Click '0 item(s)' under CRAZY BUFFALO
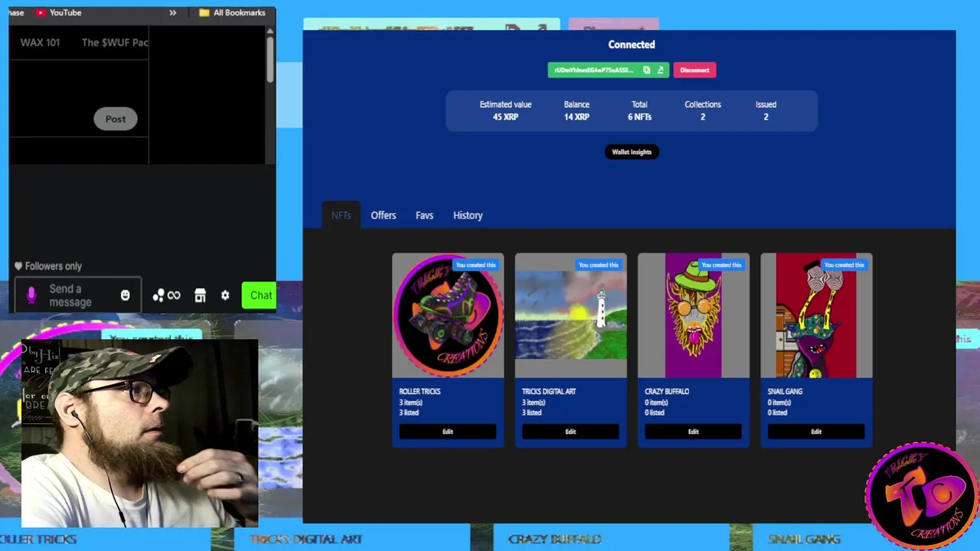The width and height of the screenshot is (980, 551). click(x=656, y=403)
